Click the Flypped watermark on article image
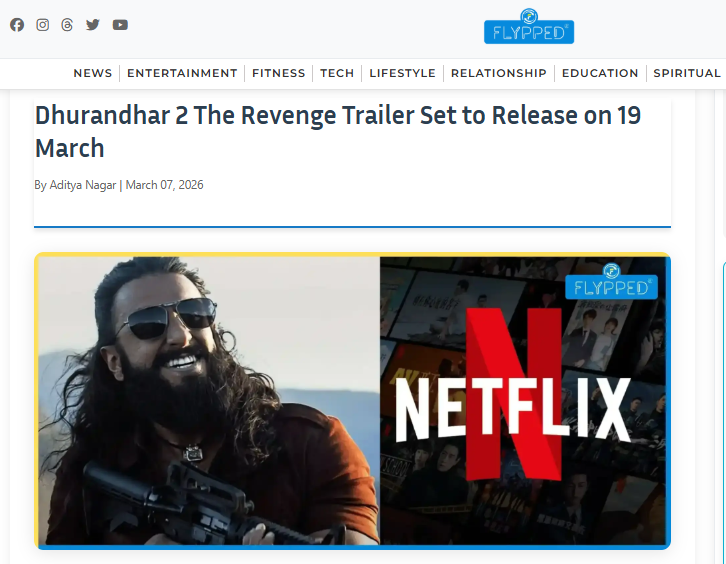 pos(611,282)
